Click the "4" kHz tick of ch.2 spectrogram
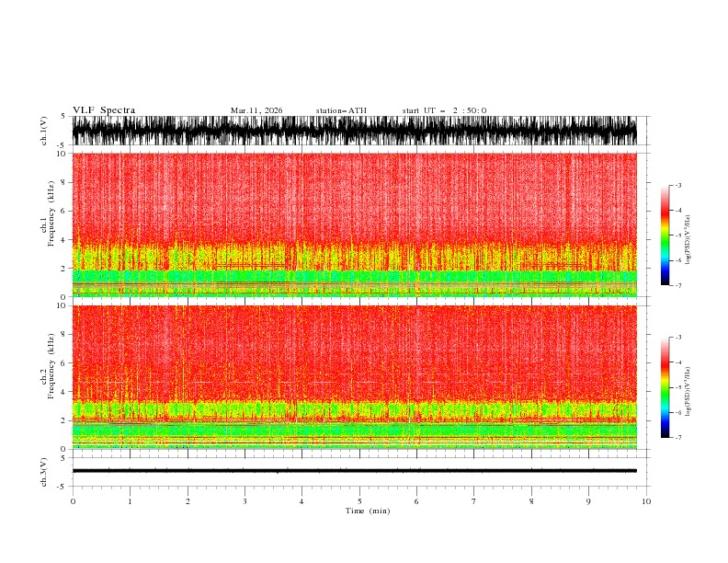Image resolution: width=728 pixels, height=563 pixels. (x=63, y=392)
